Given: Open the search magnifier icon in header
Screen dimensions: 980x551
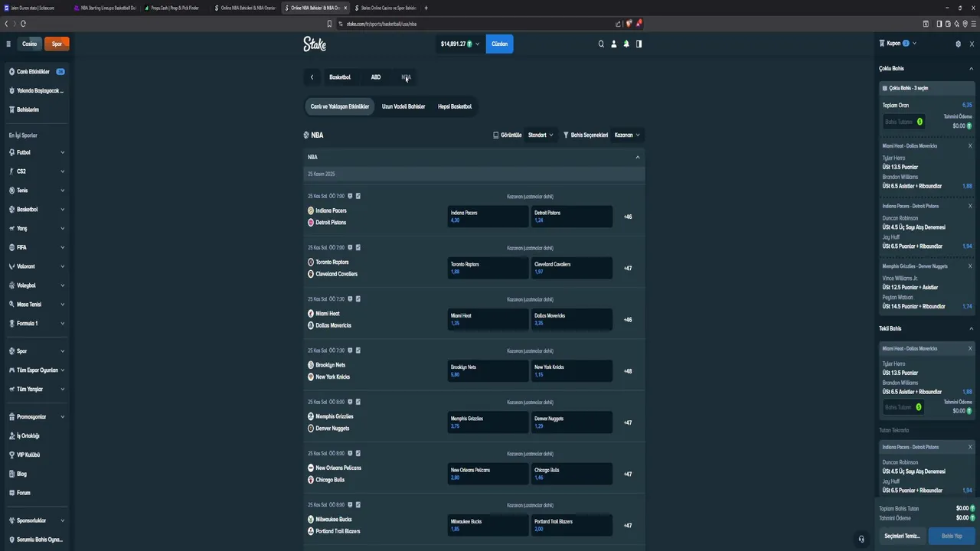Looking at the screenshot, I should pyautogui.click(x=601, y=44).
